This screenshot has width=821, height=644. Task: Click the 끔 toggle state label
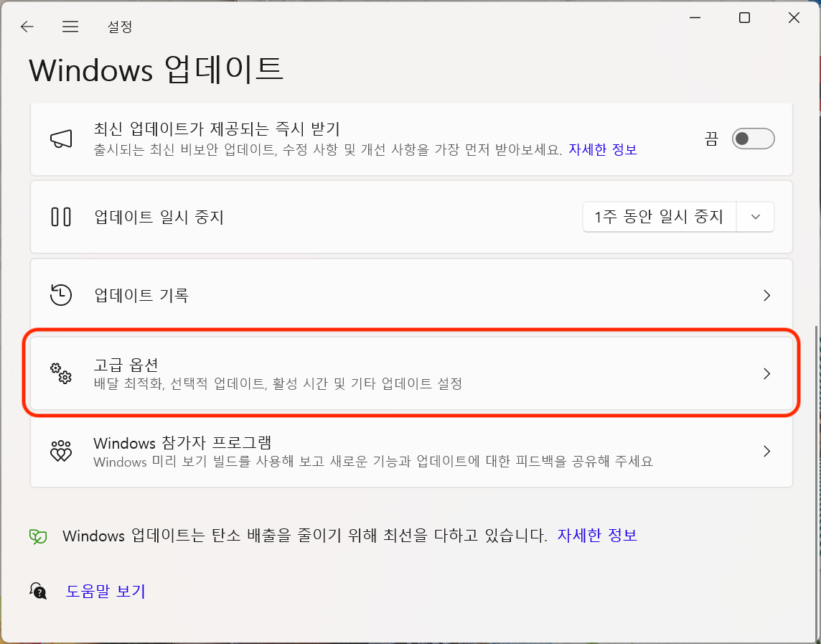711,139
